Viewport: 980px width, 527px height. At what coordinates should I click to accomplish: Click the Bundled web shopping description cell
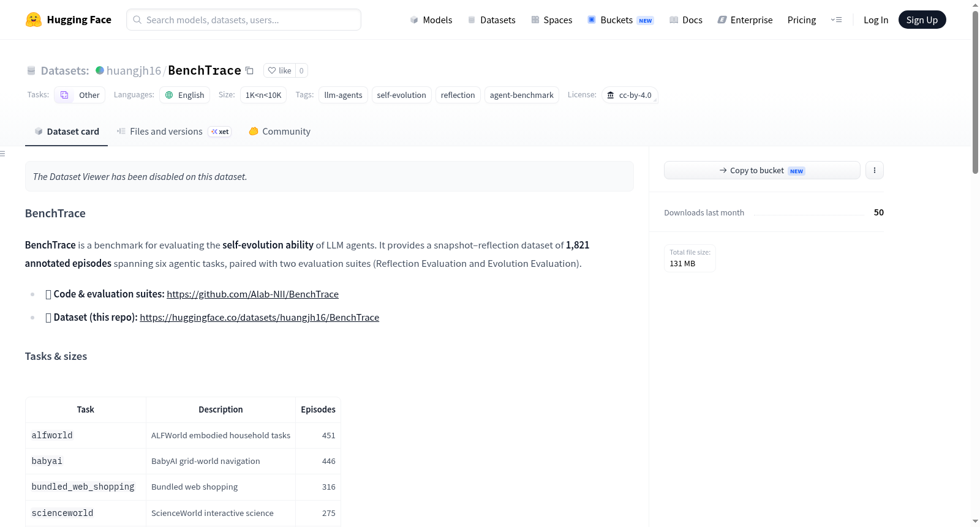pos(221,487)
